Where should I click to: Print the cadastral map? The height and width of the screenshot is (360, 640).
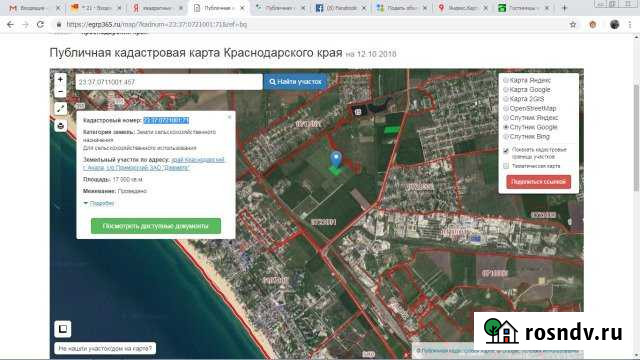tap(60, 126)
